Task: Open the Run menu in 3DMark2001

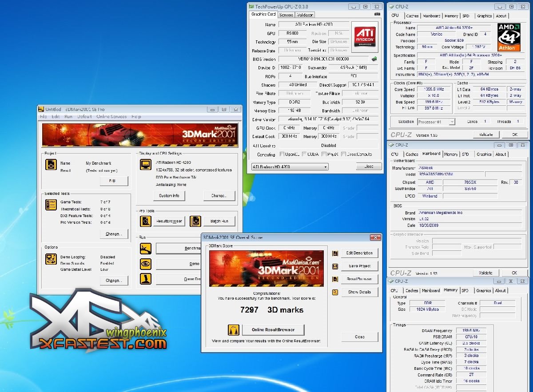Action: [68, 117]
